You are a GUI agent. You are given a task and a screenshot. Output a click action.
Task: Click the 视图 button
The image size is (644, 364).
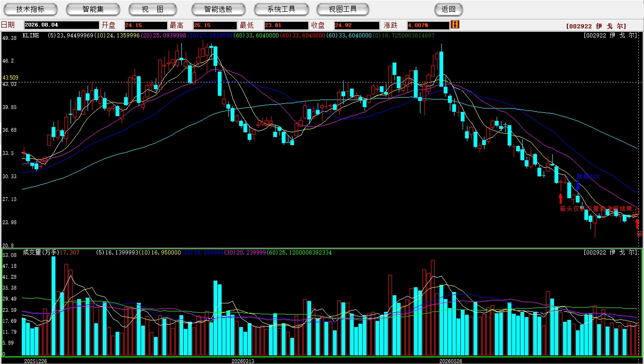coord(152,9)
